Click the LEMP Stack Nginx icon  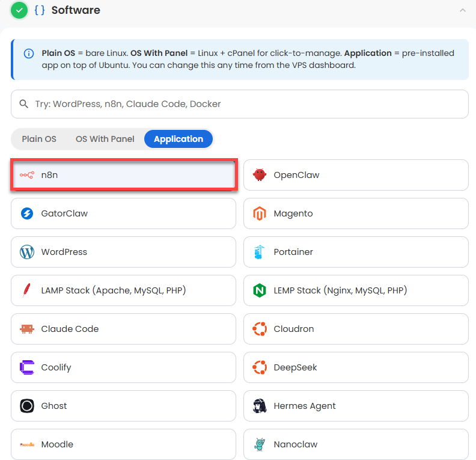[x=260, y=290]
